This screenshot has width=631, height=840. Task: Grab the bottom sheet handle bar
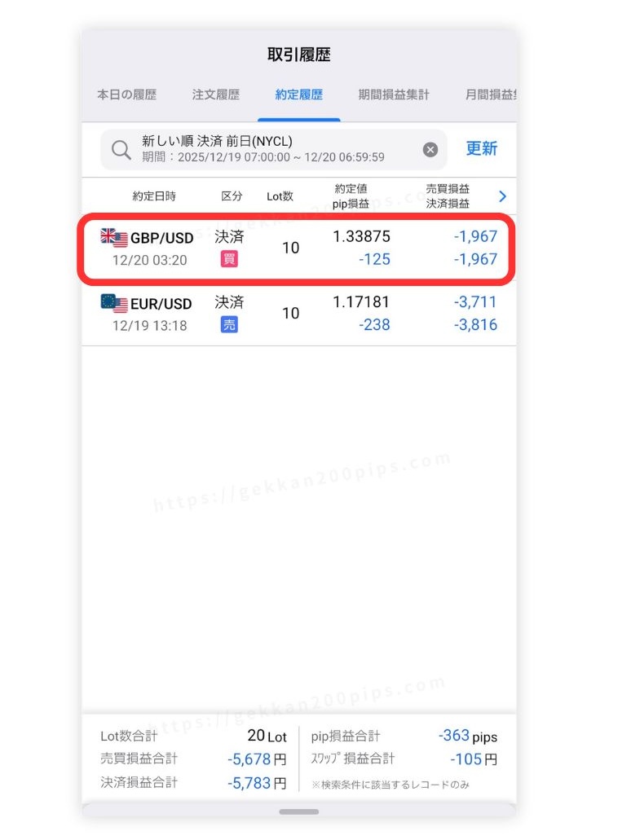[298, 811]
